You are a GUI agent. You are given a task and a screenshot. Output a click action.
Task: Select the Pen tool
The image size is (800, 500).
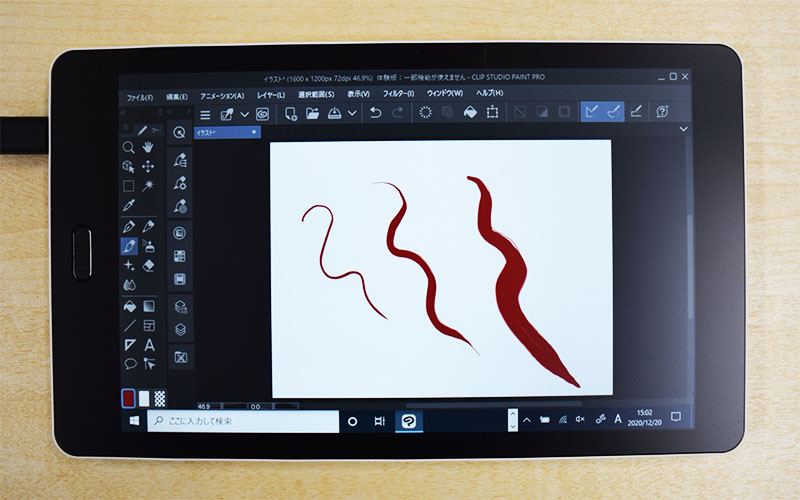click(129, 226)
